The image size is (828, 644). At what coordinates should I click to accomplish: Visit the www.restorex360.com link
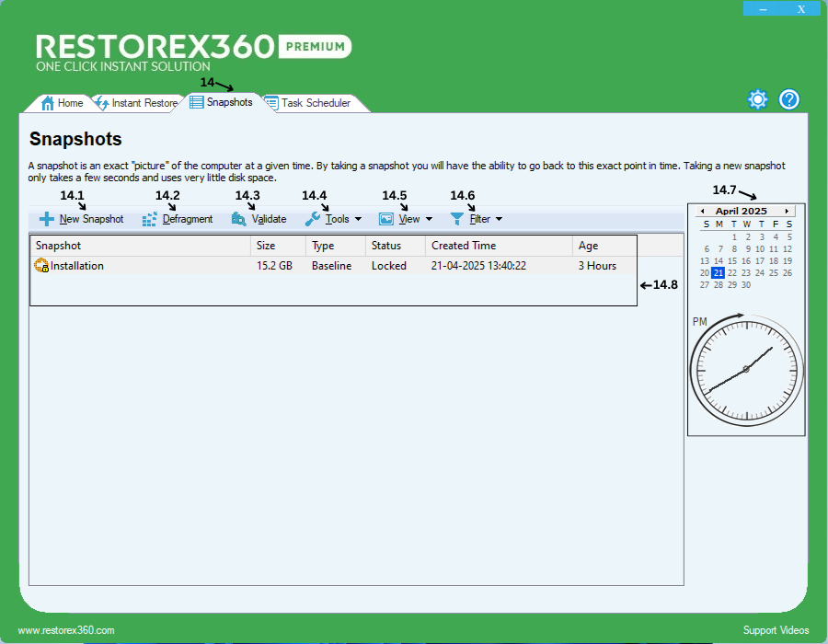[66, 630]
